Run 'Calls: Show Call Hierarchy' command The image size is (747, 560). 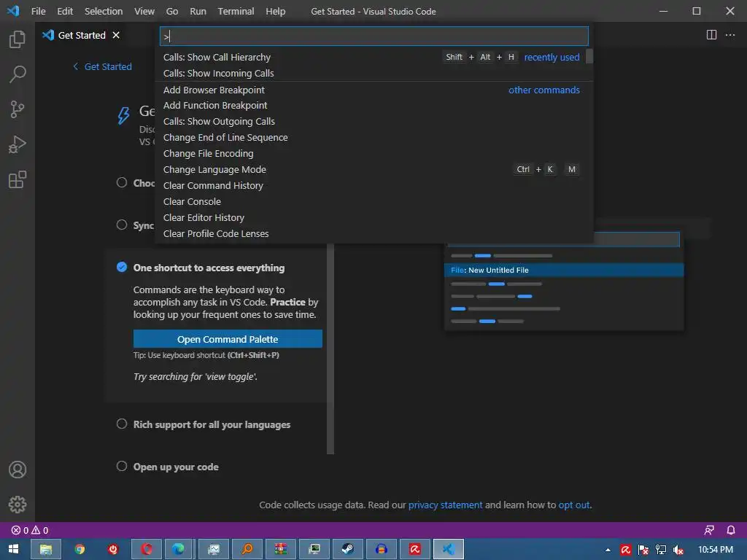[x=374, y=57]
